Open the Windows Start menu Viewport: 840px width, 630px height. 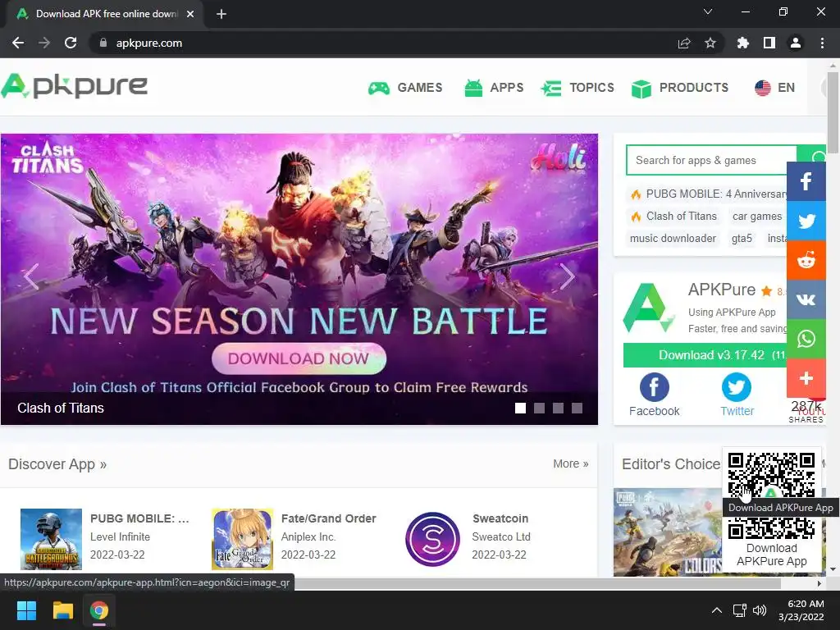point(26,610)
